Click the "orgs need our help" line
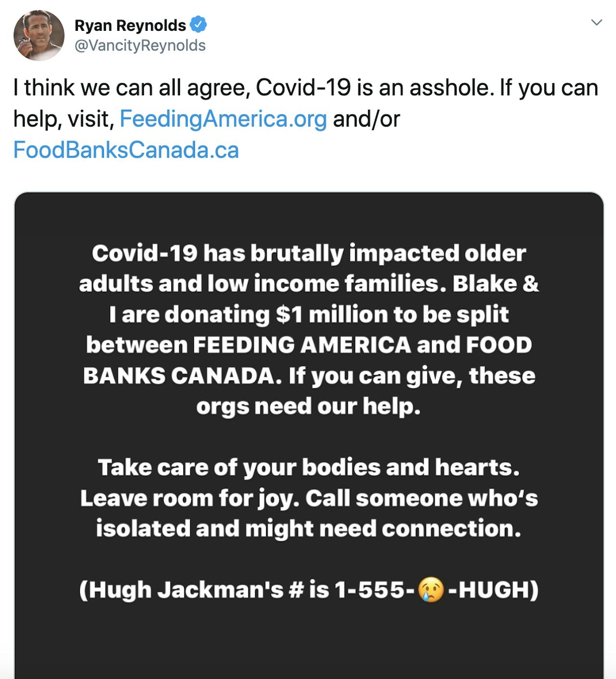616x679 pixels. click(x=308, y=406)
